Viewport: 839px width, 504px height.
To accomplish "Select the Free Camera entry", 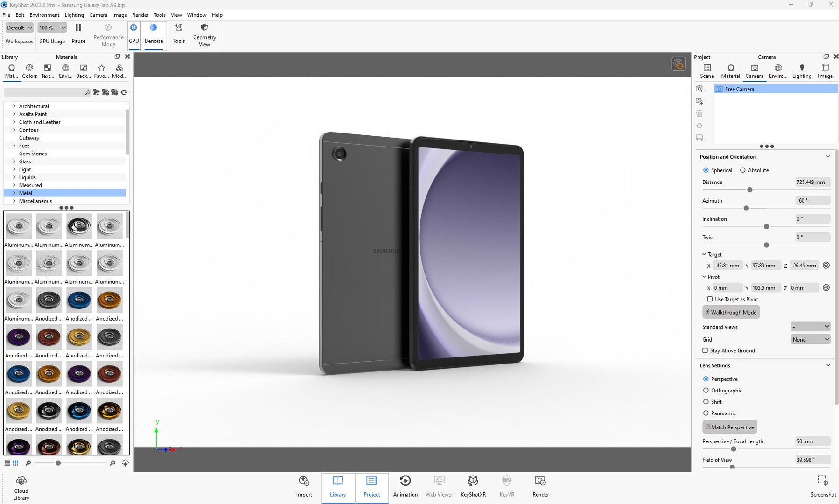I will coord(776,89).
